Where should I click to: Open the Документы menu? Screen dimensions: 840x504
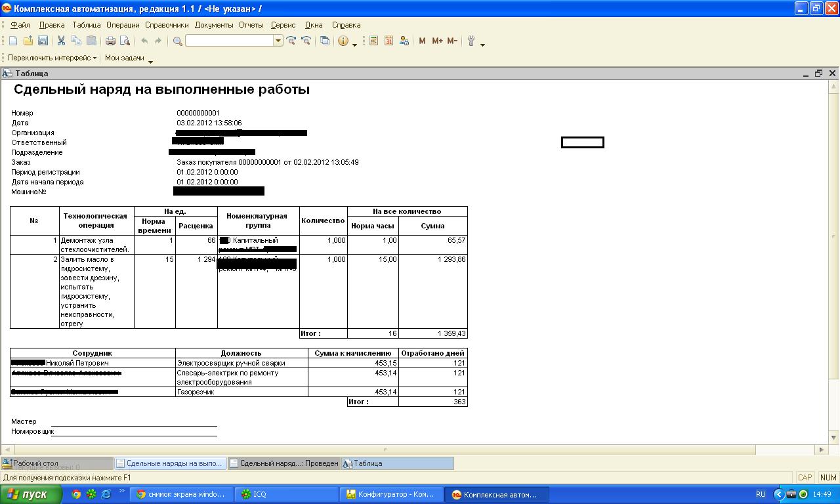tap(214, 25)
